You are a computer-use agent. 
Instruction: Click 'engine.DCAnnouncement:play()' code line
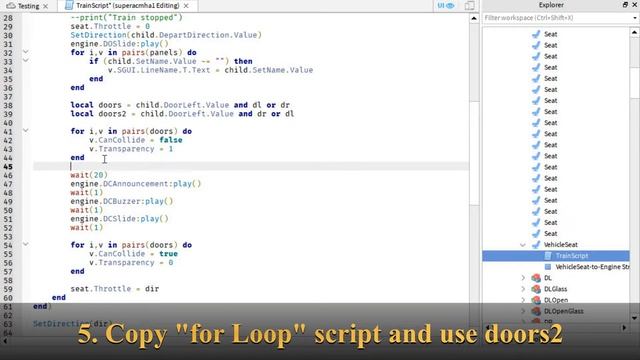pyautogui.click(x=136, y=184)
